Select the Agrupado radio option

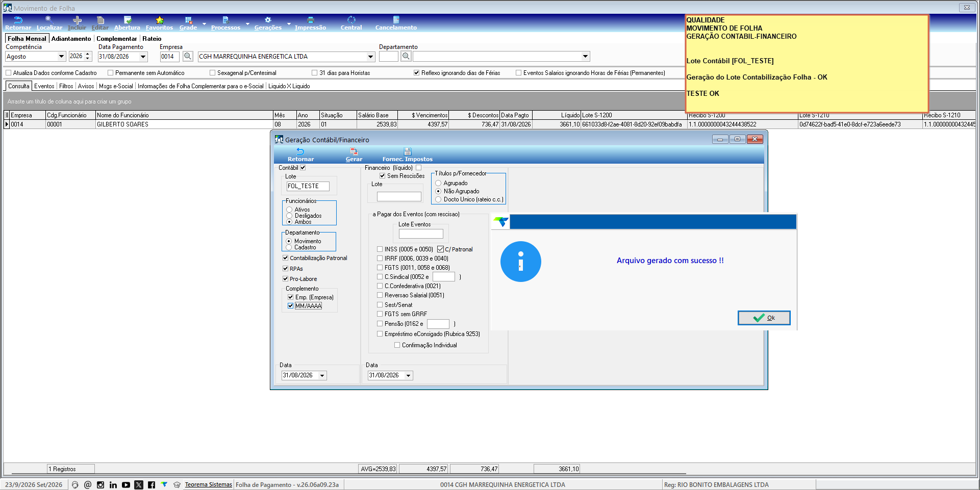[438, 183]
